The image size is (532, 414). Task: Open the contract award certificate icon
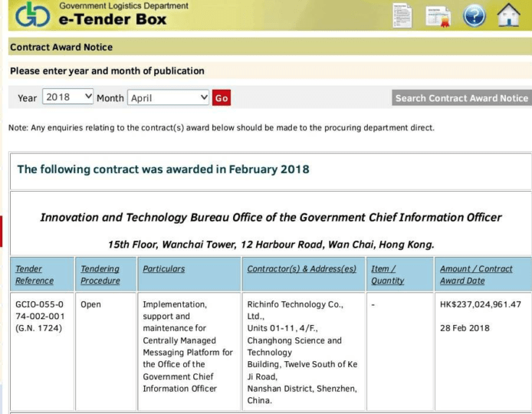click(438, 16)
